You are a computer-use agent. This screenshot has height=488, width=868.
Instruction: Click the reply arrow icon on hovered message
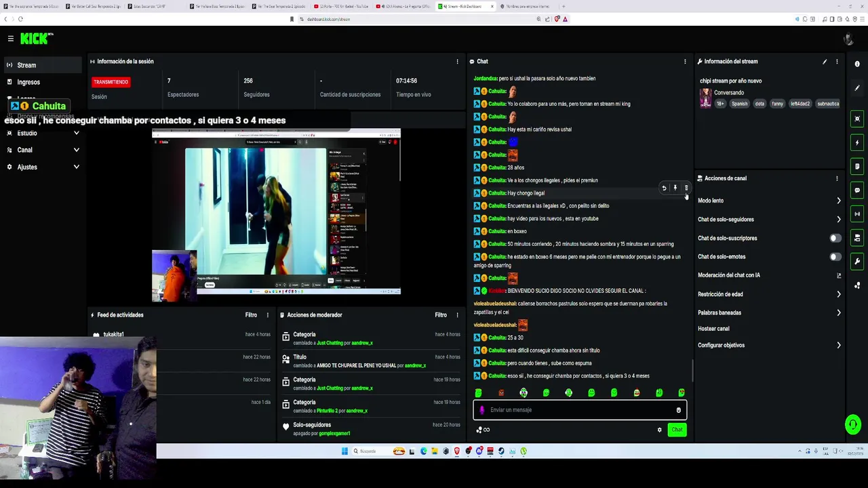[x=664, y=188]
